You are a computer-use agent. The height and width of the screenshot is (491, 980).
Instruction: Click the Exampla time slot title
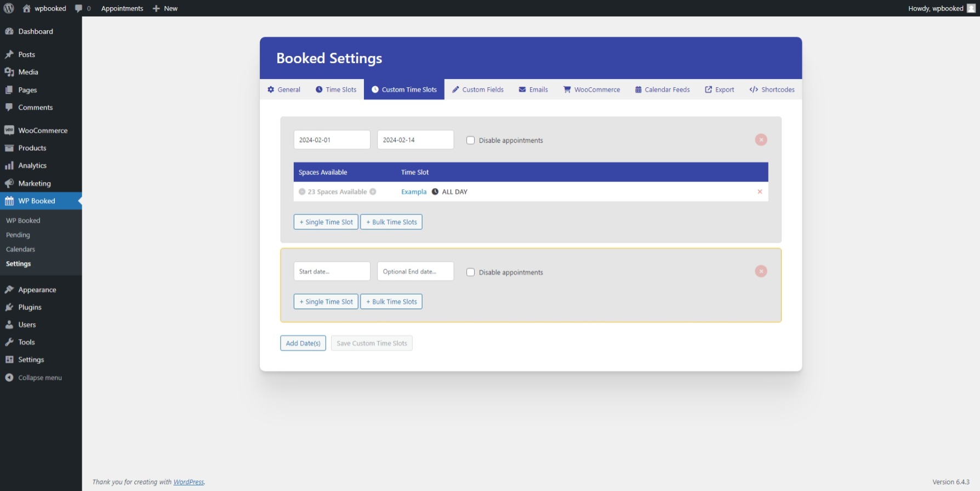pyautogui.click(x=414, y=192)
